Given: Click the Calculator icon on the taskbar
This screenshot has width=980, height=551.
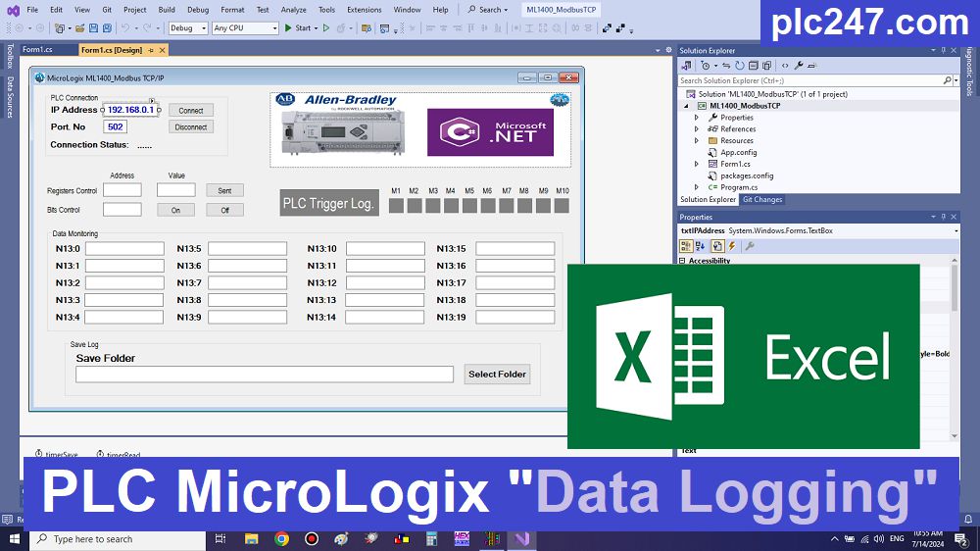Looking at the screenshot, I should pos(431,538).
